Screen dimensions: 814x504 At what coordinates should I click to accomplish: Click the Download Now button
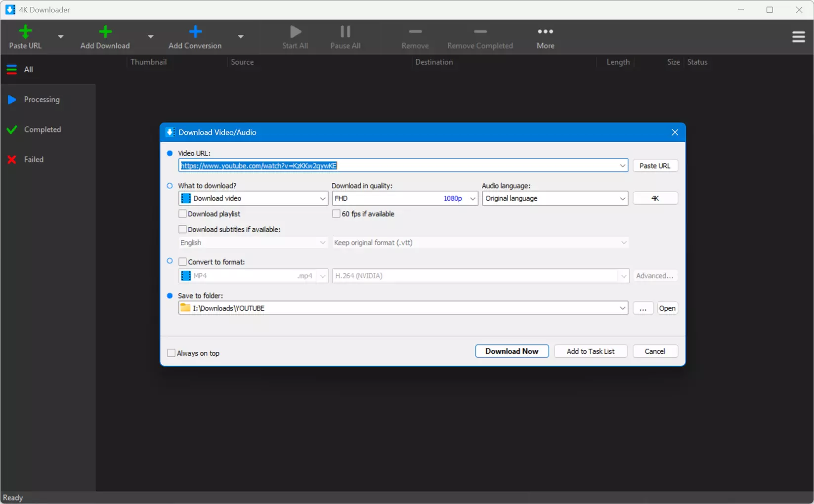(x=512, y=351)
